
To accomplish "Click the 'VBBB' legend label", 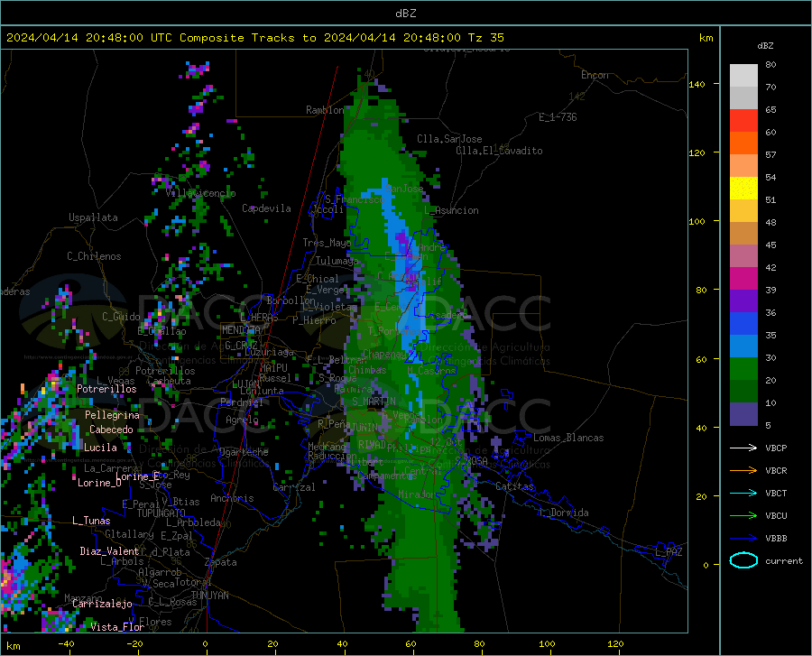I will (x=776, y=539).
